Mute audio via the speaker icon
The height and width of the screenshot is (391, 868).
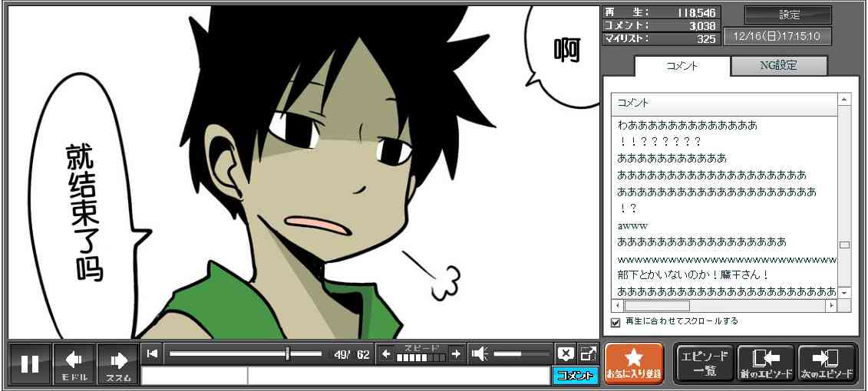(480, 353)
